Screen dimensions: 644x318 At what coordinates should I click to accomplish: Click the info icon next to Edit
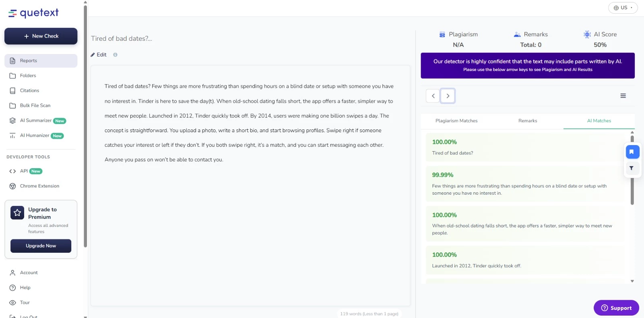point(115,55)
